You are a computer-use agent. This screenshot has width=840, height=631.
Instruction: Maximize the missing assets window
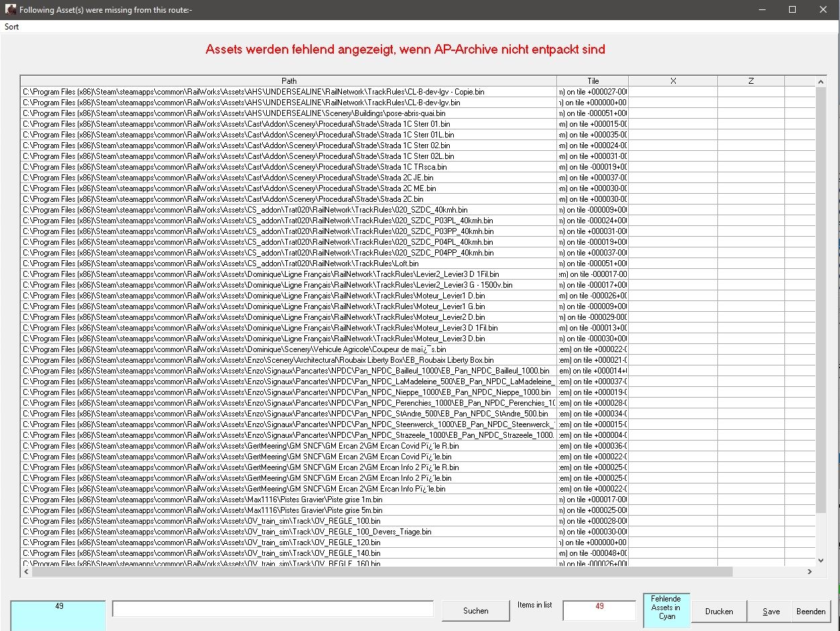[792, 9]
